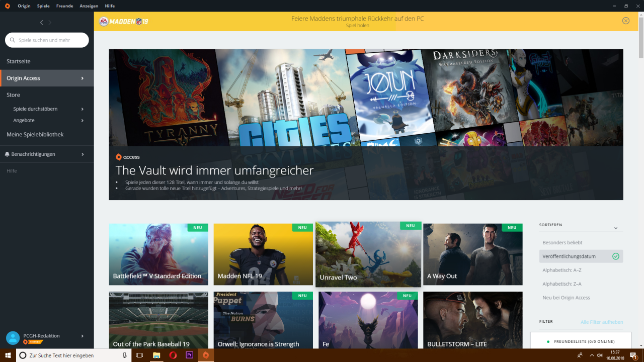Open the Hilfe menu in menu bar
The width and height of the screenshot is (644, 362).
click(110, 6)
